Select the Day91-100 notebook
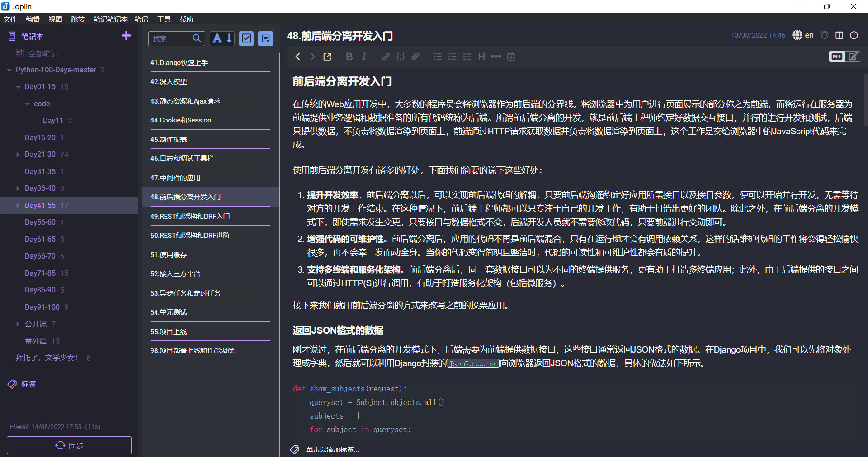Image resolution: width=868 pixels, height=457 pixels. click(42, 307)
